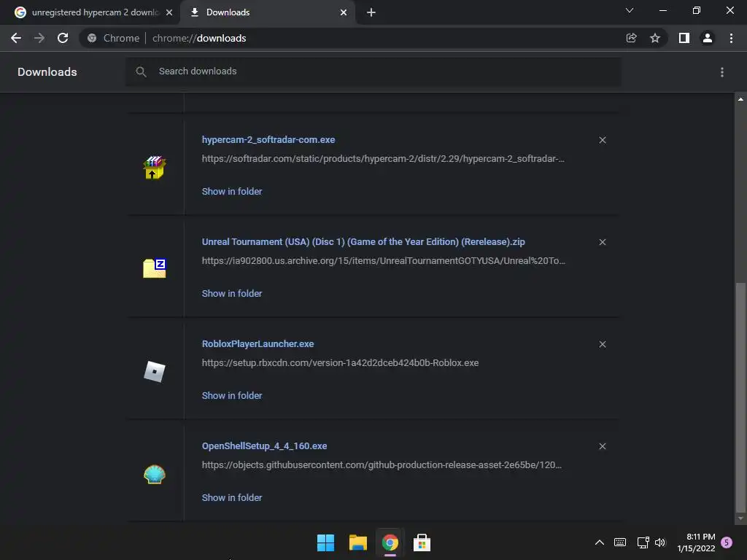Open hypercam-2_softradar-com.exe file link

268,139
